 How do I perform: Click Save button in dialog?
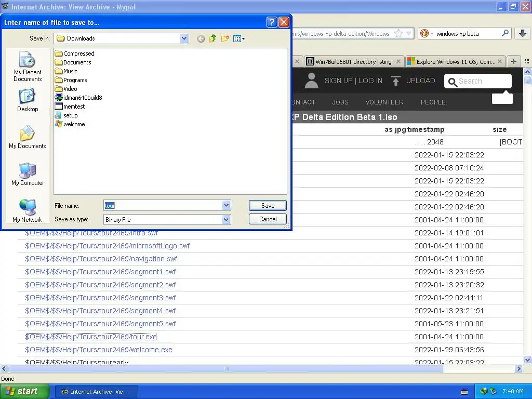click(x=268, y=205)
